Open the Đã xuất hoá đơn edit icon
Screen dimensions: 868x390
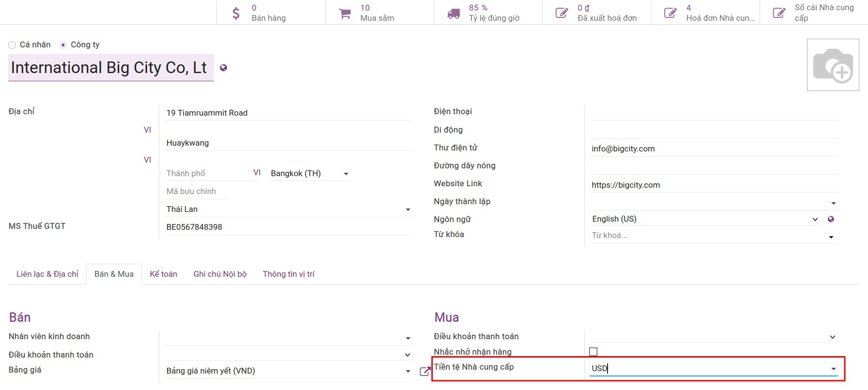[562, 13]
